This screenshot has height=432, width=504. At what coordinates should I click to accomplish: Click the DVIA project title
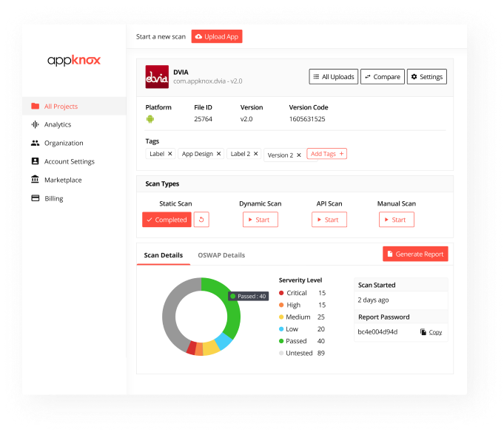tap(181, 72)
